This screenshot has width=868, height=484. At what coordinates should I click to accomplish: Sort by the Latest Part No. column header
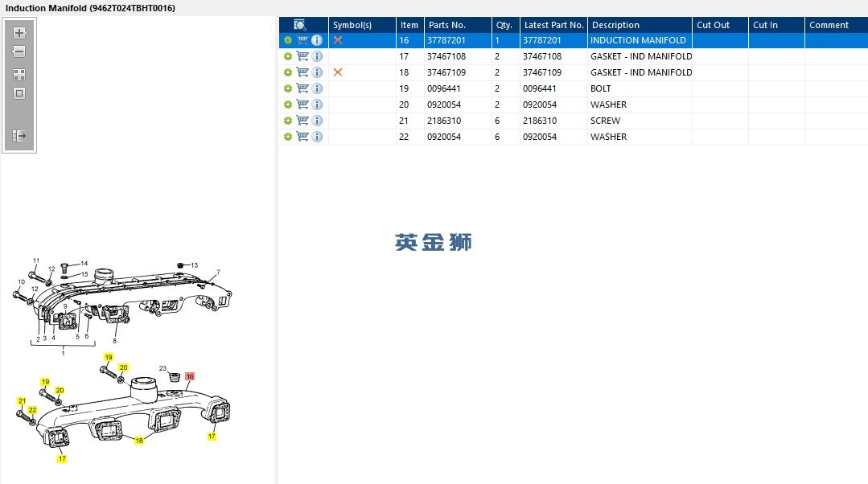pos(553,25)
